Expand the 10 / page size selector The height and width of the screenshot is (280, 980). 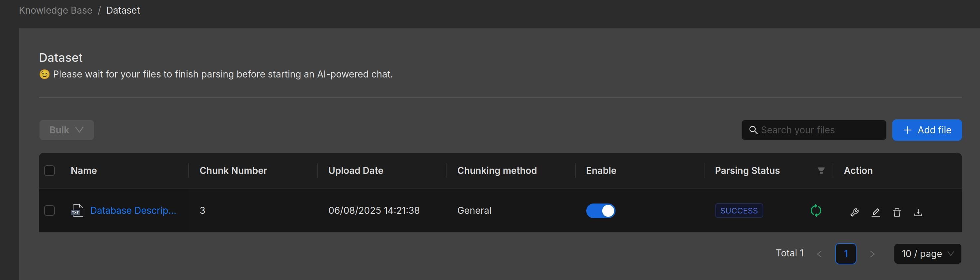coord(927,254)
